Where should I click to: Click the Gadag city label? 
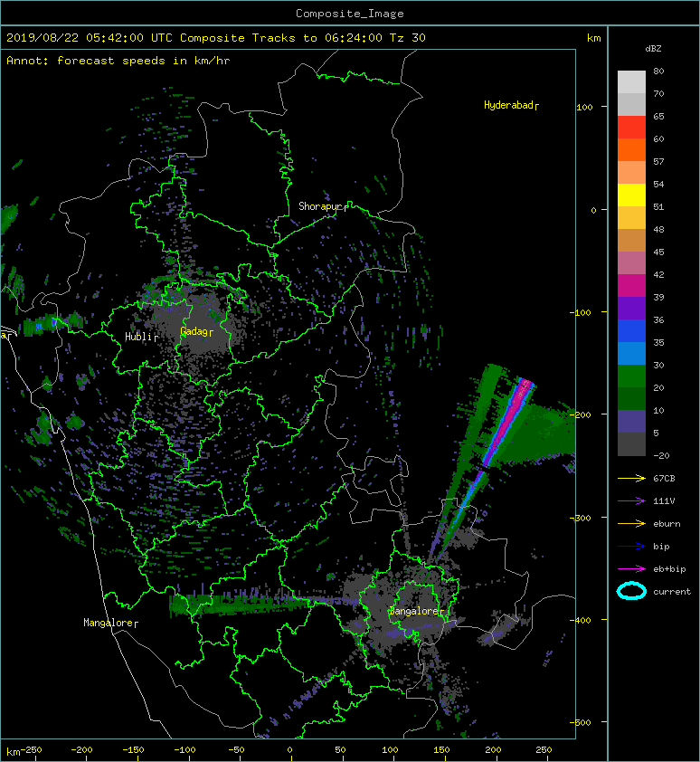pos(196,331)
